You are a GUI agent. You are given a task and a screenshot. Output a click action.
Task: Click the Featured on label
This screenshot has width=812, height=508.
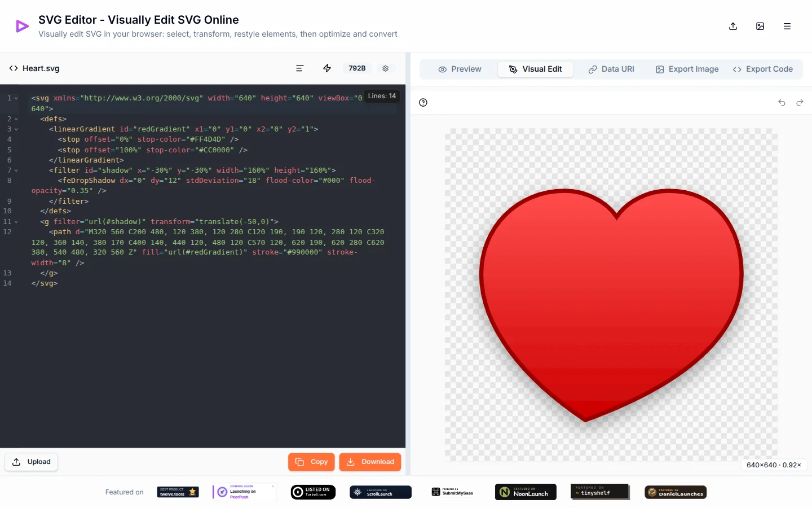point(125,492)
